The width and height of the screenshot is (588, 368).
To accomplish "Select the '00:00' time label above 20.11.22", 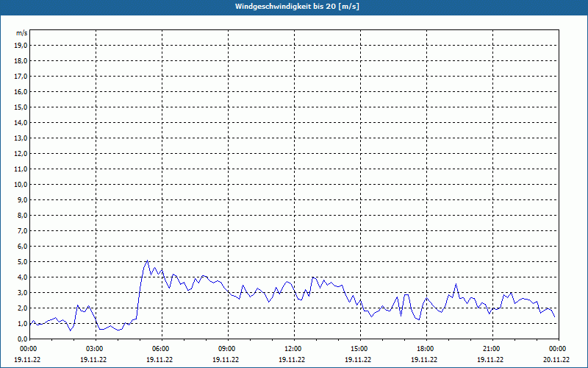I will [558, 349].
